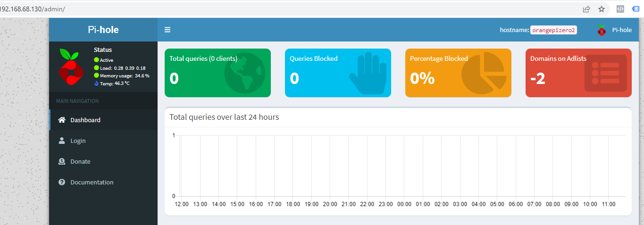Click the Pi-hole brand title in sidebar header
Viewport: 644px width, 225px height.
(103, 30)
